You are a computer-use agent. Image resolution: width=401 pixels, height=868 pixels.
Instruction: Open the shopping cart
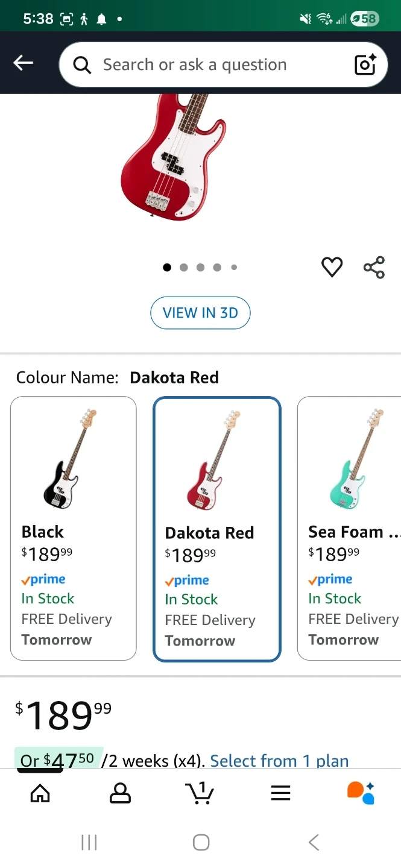[x=200, y=793]
